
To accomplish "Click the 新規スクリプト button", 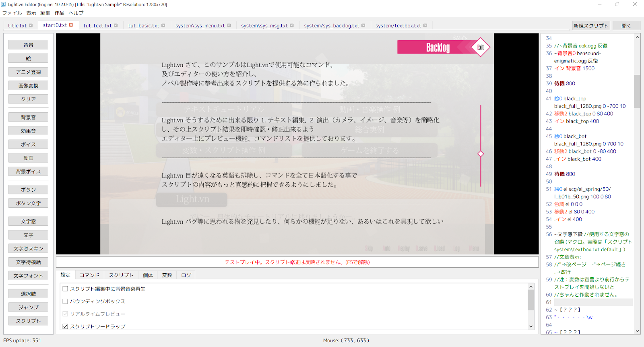I will click(591, 26).
